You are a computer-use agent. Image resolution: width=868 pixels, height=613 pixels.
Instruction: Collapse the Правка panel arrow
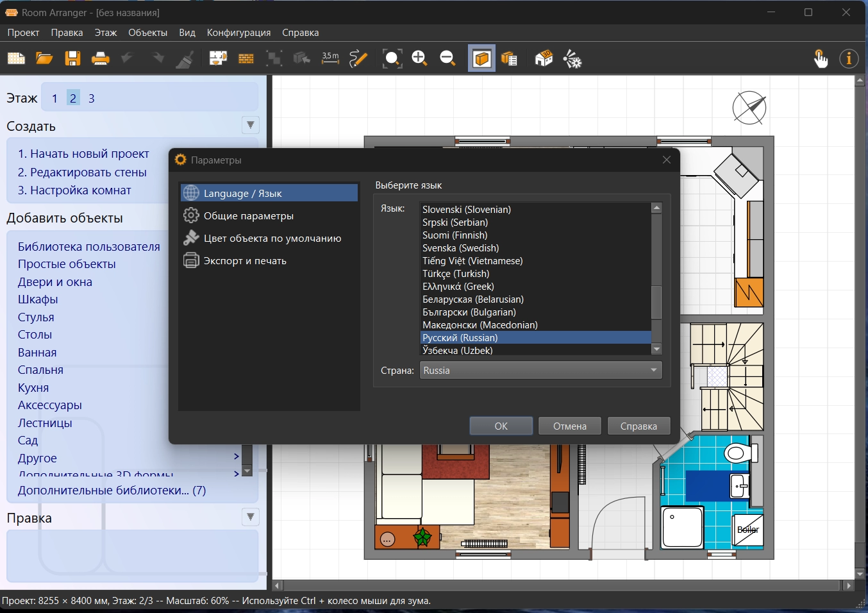(250, 517)
